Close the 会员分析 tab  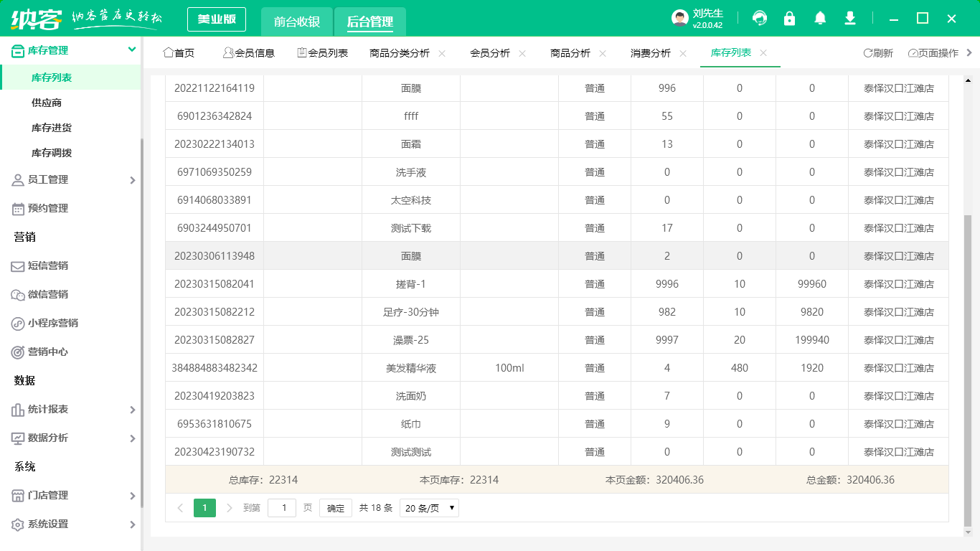click(522, 53)
